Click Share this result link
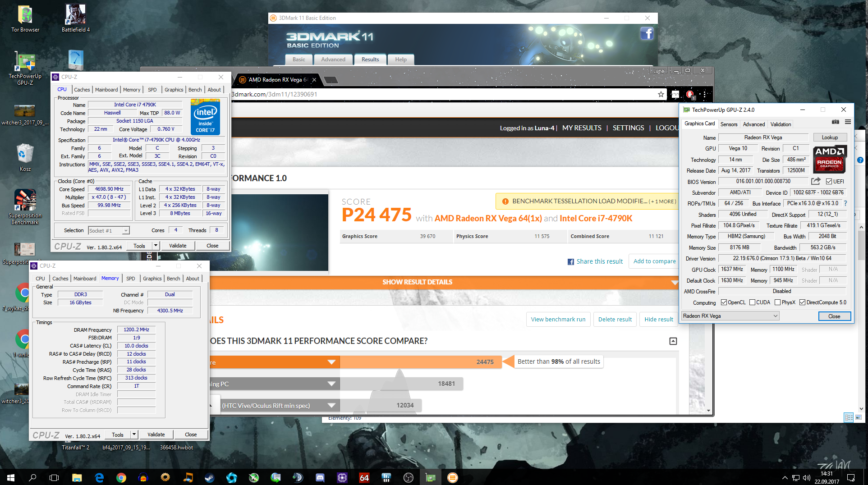This screenshot has width=868, height=485. click(595, 261)
